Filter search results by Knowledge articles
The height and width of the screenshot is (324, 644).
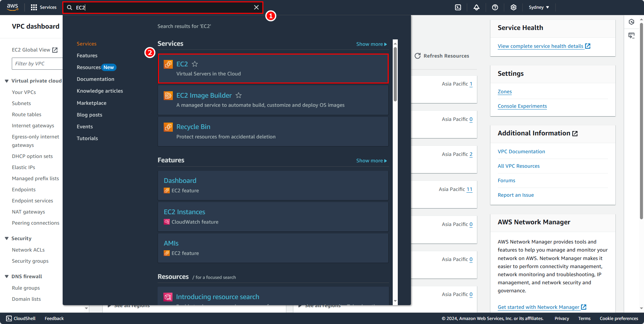tap(100, 91)
